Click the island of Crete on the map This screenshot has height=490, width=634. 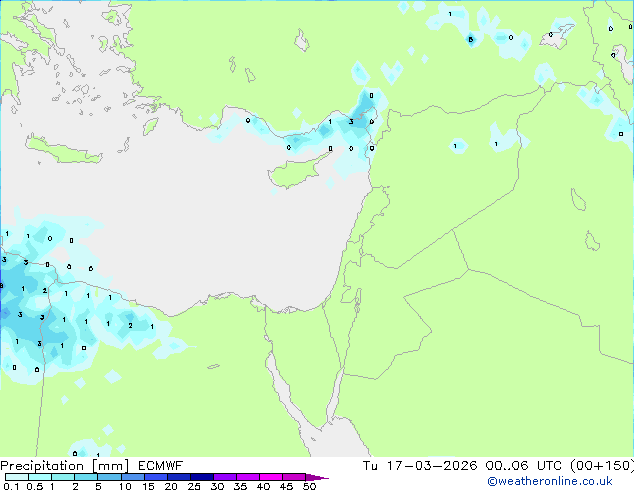pyautogui.click(x=63, y=150)
